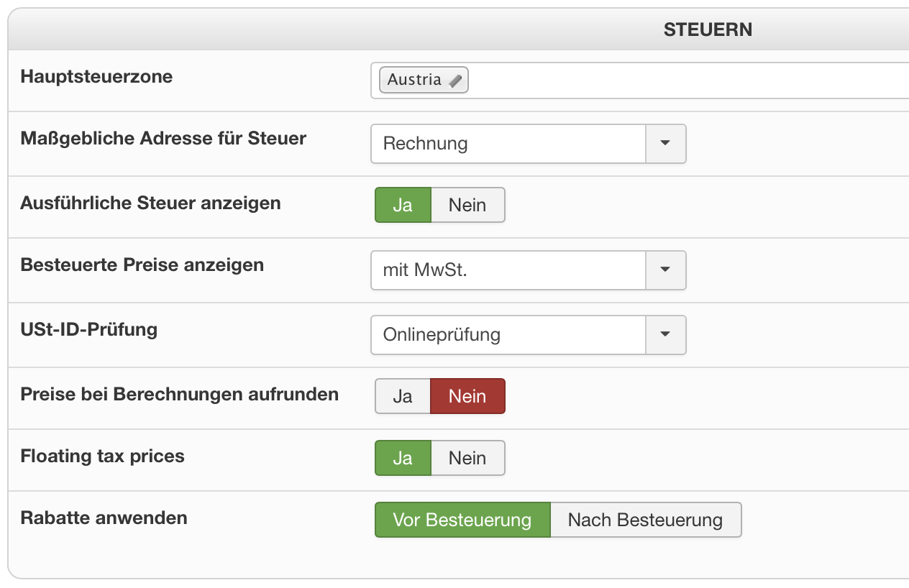Disable Floating tax prices with Nein
The height and width of the screenshot is (588, 909).
pyautogui.click(x=467, y=458)
